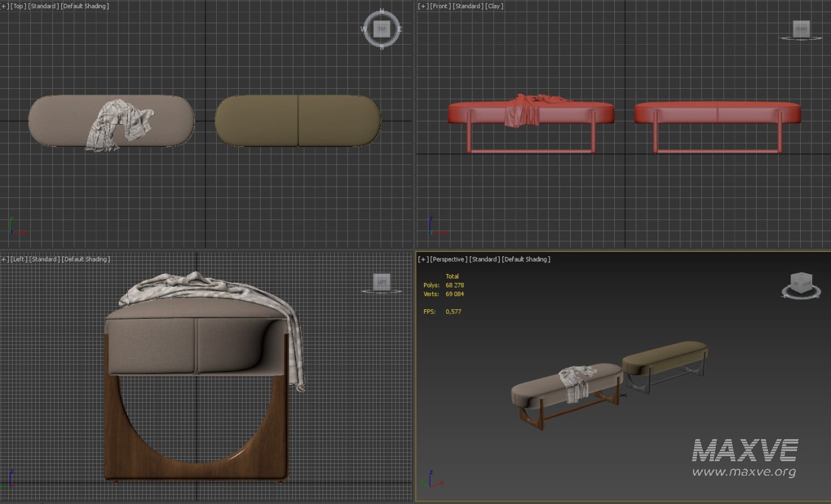This screenshot has height=504, width=831.
Task: Open the [Clay] shading menu in Front viewport
Action: [495, 6]
